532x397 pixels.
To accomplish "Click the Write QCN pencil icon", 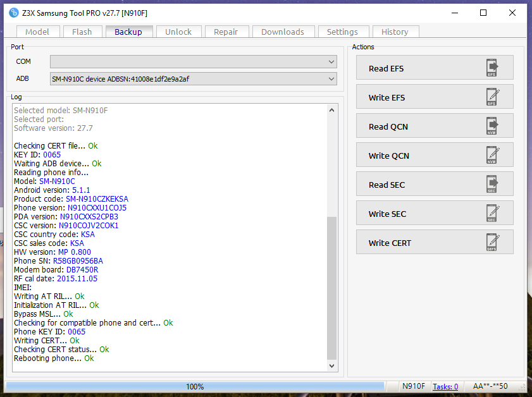I will click(493, 155).
